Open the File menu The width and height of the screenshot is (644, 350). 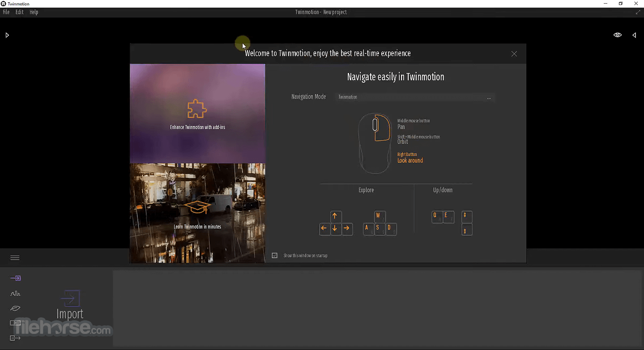point(6,12)
